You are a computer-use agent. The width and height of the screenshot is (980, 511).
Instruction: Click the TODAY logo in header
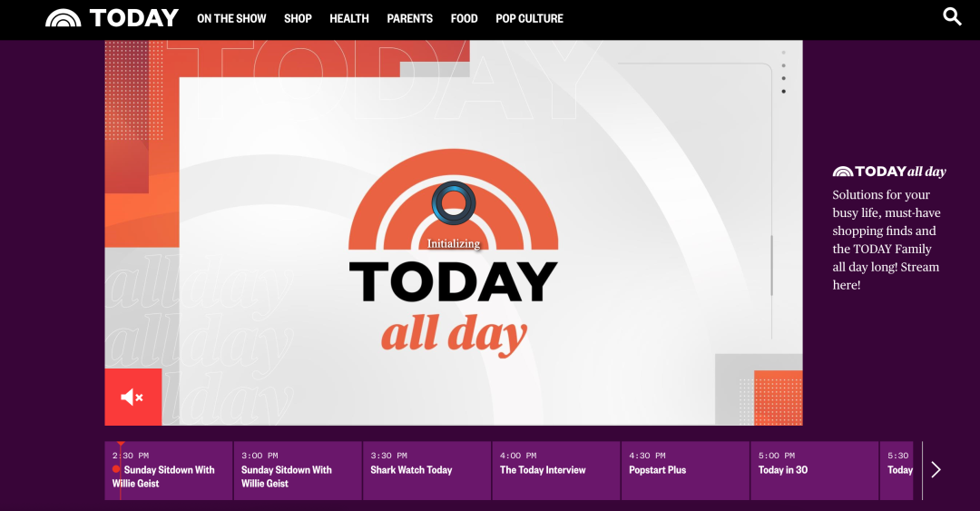[x=112, y=18]
